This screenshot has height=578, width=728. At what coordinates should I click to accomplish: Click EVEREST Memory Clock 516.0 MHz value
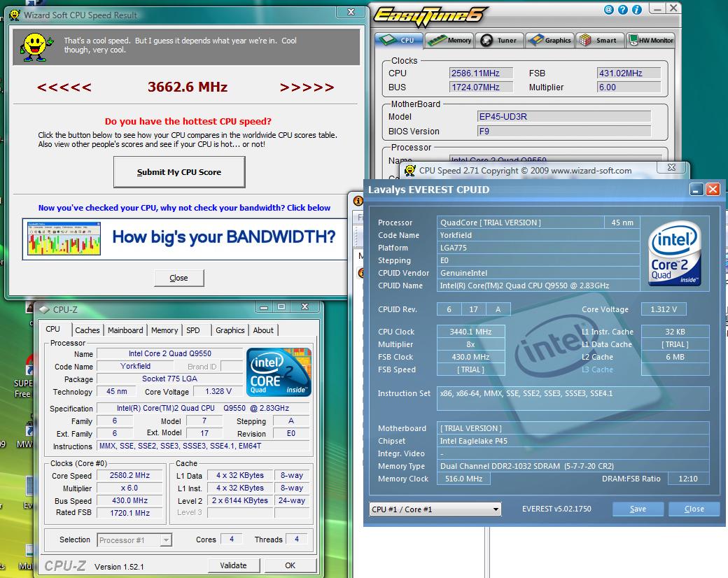coord(463,479)
